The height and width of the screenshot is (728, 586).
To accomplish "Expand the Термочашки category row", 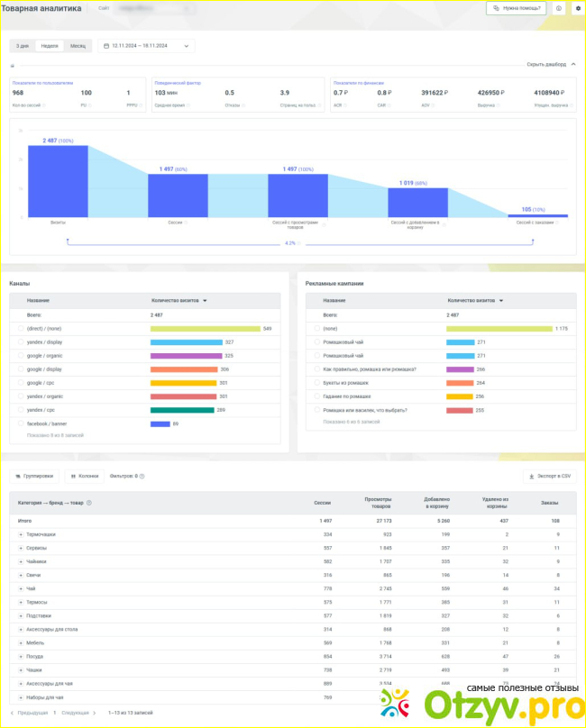I will click(x=21, y=534).
